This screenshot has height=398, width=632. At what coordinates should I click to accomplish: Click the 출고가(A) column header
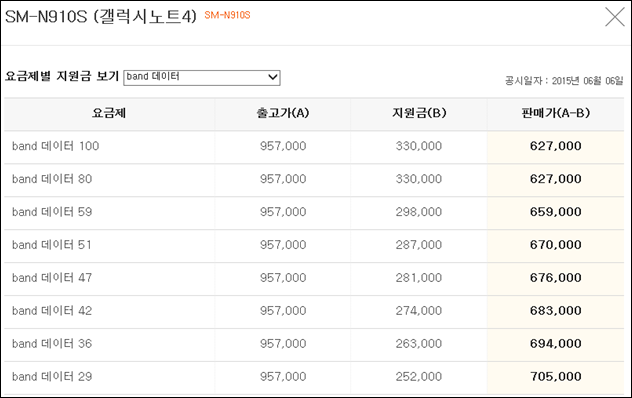(x=283, y=113)
